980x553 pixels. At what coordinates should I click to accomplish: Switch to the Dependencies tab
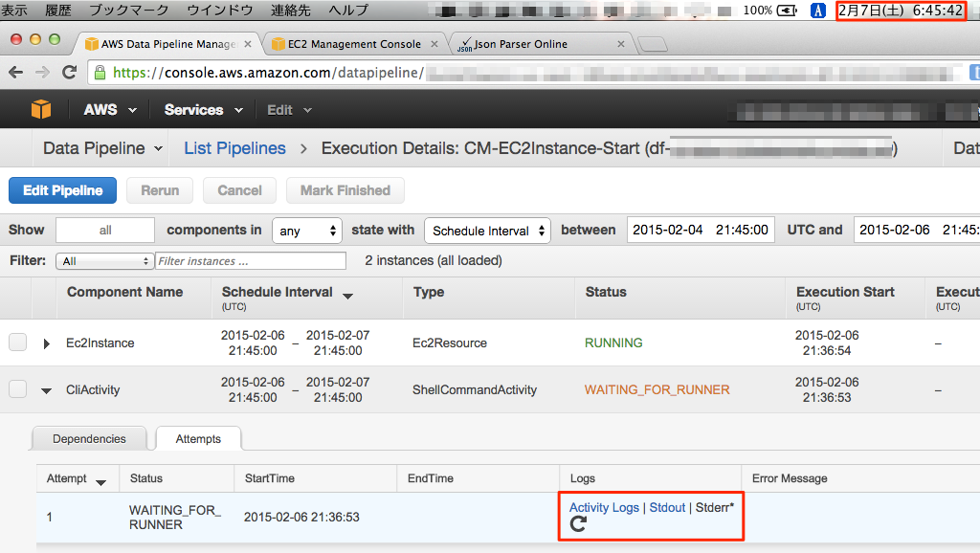tap(88, 438)
